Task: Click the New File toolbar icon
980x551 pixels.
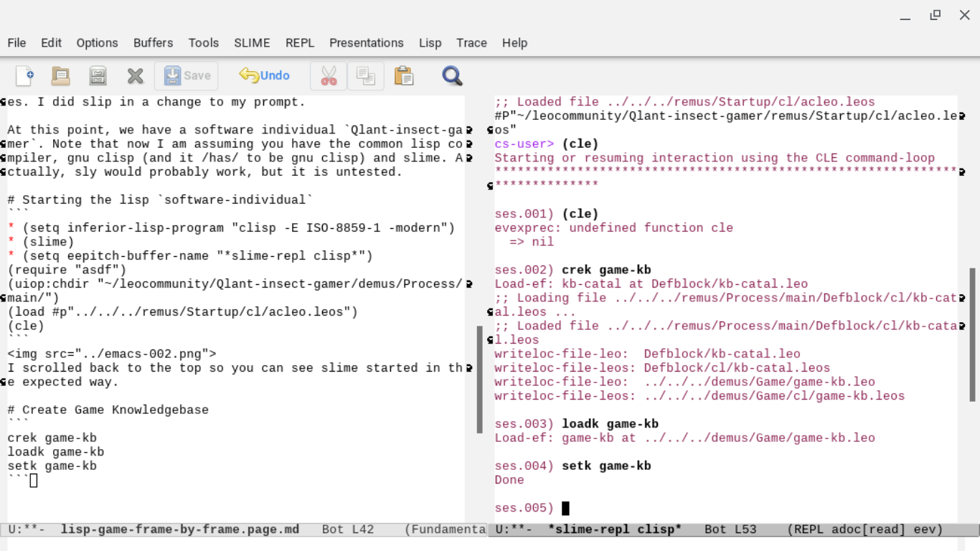Action: tap(24, 75)
